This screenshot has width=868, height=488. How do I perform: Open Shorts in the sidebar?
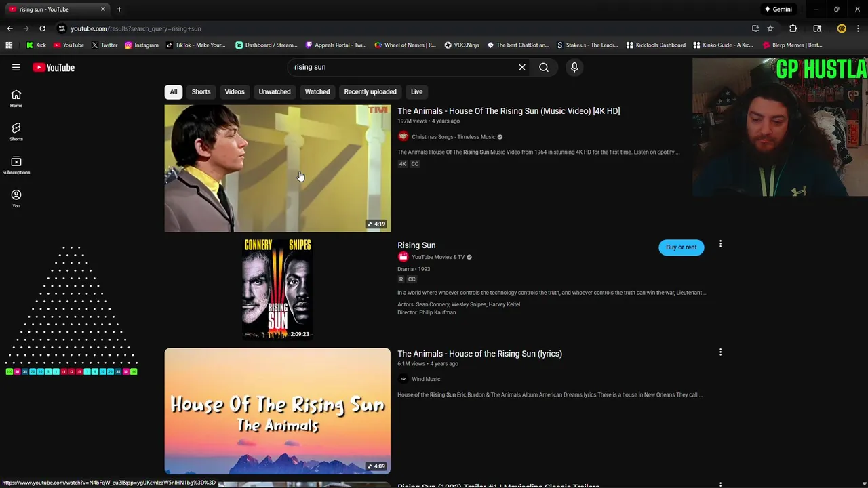pyautogui.click(x=16, y=132)
